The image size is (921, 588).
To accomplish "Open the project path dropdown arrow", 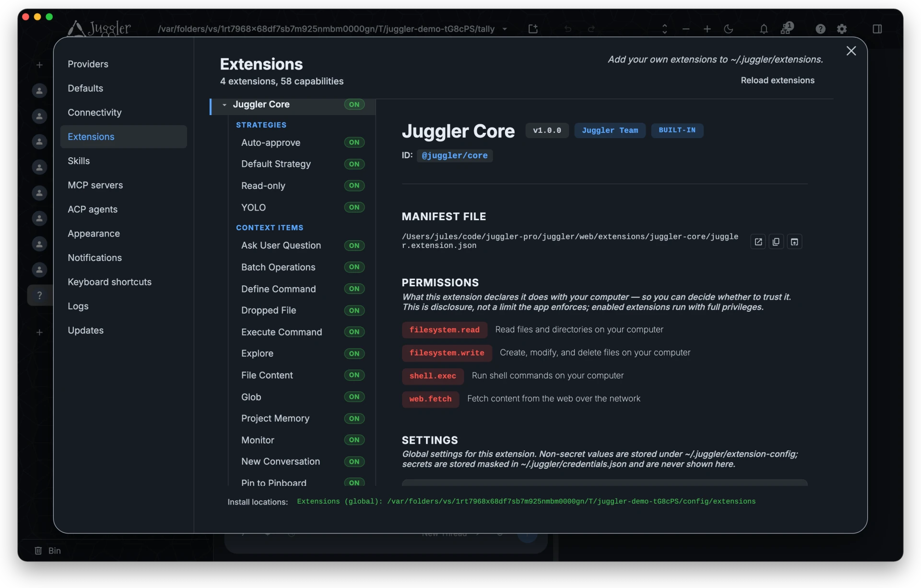I will click(505, 29).
